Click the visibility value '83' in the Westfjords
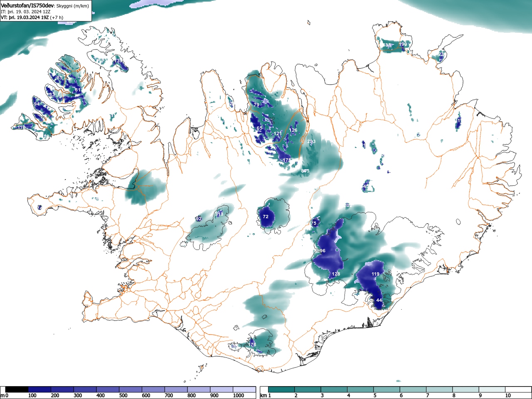This screenshot has width=532, height=399. [52, 94]
